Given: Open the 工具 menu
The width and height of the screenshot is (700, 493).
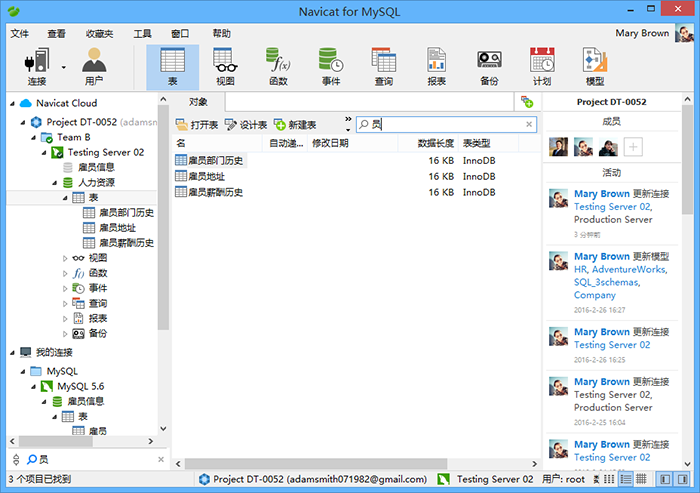Looking at the screenshot, I should coord(142,33).
